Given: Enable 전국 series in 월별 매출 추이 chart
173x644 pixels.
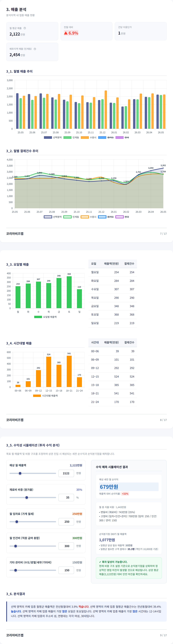Looking at the screenshot, I should coord(122,137).
